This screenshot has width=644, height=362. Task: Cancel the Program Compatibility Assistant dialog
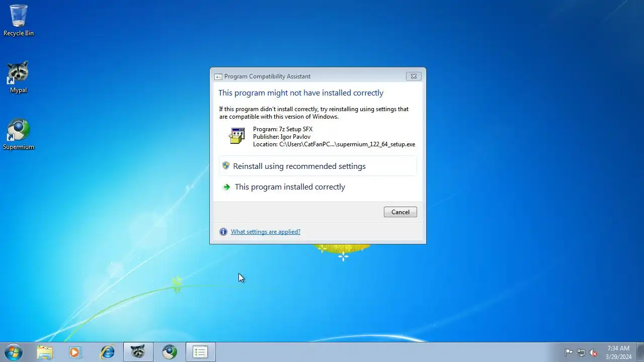400,212
